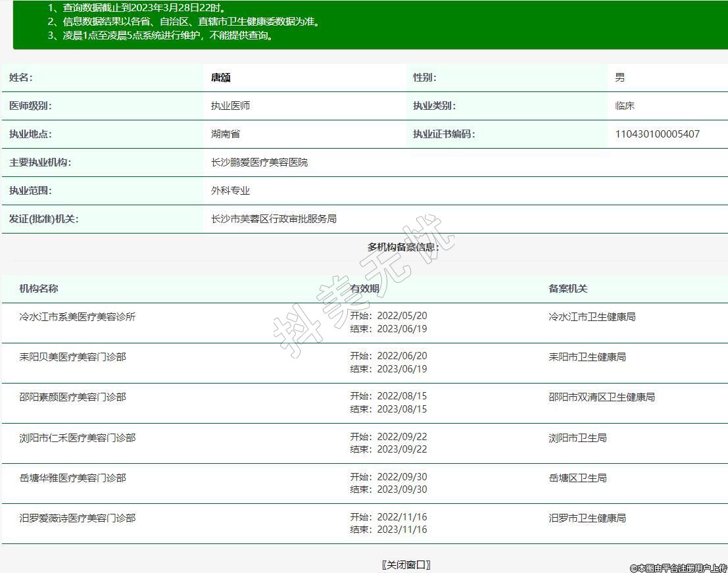The height and width of the screenshot is (573, 728).
Task: Click the 有效期 column header
Action: point(364,289)
